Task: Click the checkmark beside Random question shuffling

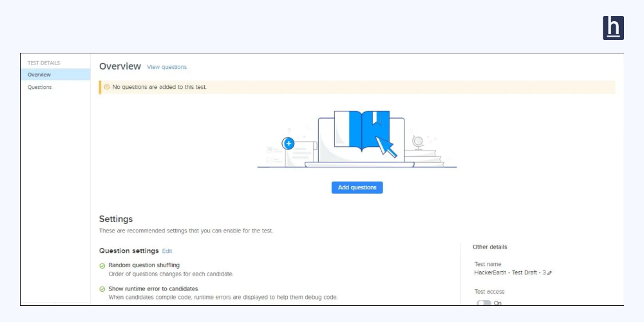Action: coord(102,266)
